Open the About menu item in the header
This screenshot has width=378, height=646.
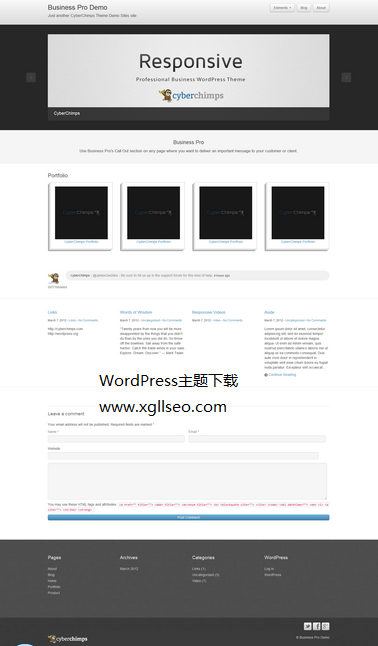[x=321, y=8]
